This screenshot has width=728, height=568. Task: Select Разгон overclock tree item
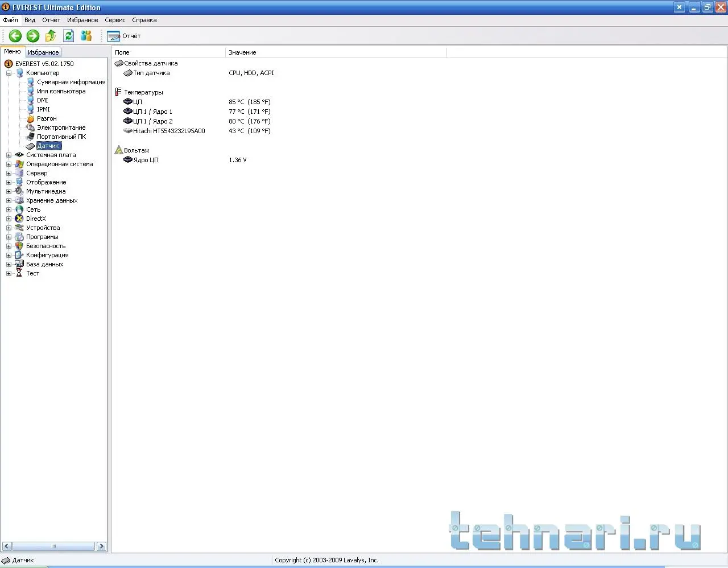pos(47,118)
